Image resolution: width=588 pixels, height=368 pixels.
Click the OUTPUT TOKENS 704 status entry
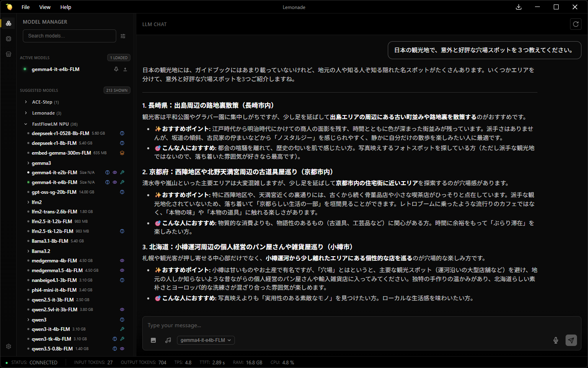[144, 362]
